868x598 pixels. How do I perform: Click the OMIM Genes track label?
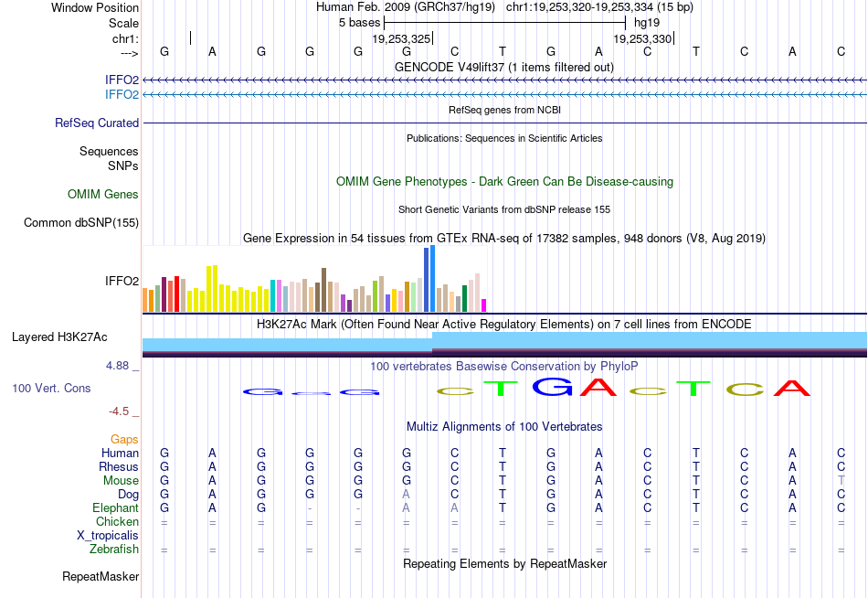[x=103, y=194]
